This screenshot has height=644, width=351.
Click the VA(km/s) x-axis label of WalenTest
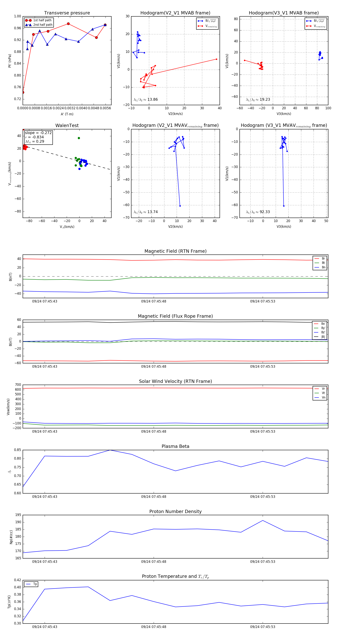(x=67, y=227)
